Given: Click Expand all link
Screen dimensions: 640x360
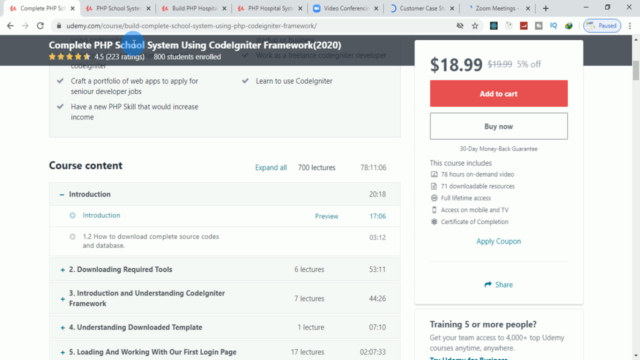Looking at the screenshot, I should [271, 168].
